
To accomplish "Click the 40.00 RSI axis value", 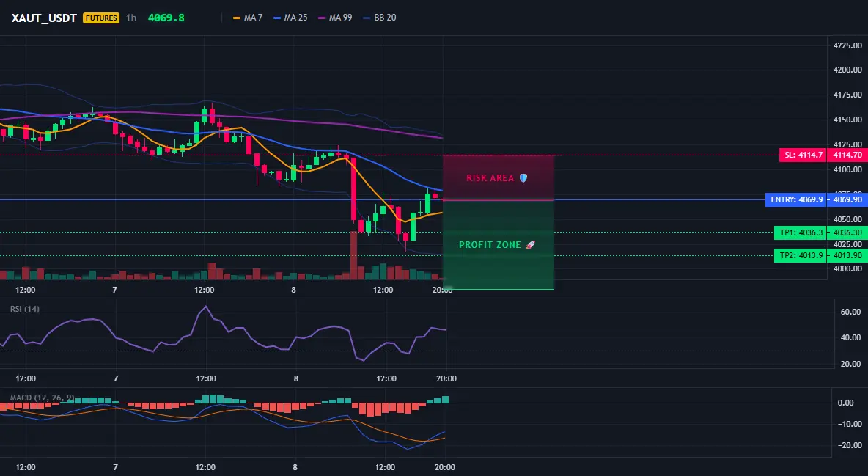I will point(851,337).
